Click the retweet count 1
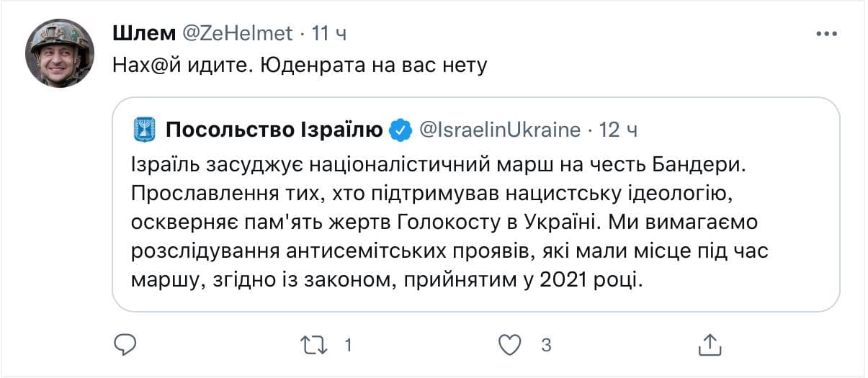The height and width of the screenshot is (378, 868). click(x=348, y=346)
